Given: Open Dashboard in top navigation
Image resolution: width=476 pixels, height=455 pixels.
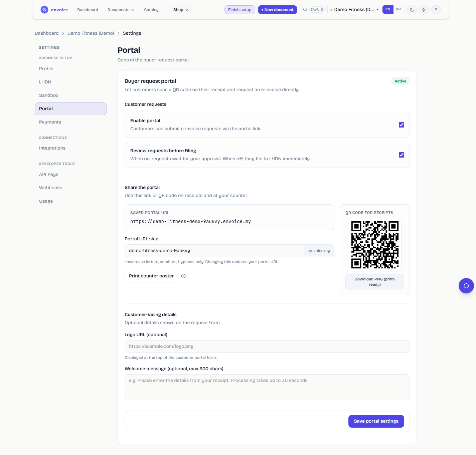Looking at the screenshot, I should click(x=88, y=10).
